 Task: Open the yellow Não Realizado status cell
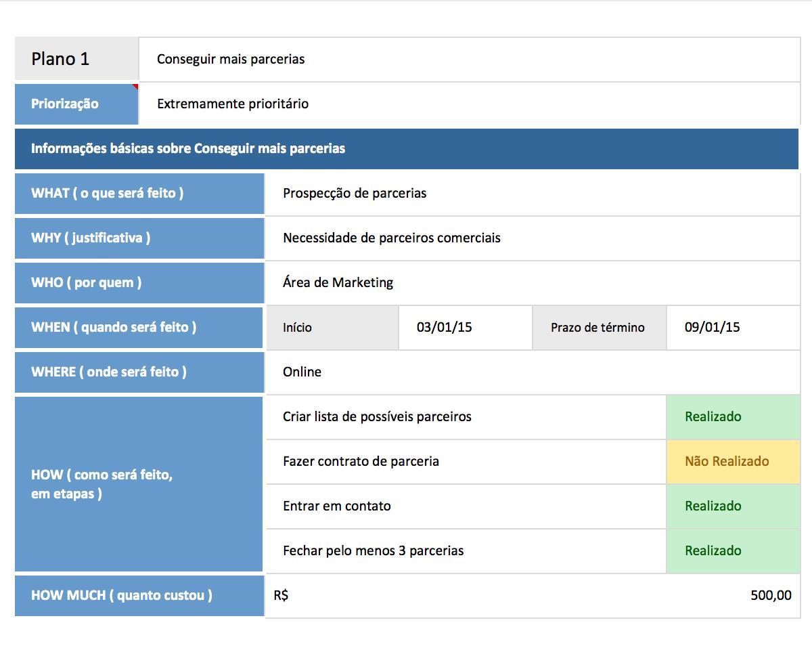click(x=733, y=461)
